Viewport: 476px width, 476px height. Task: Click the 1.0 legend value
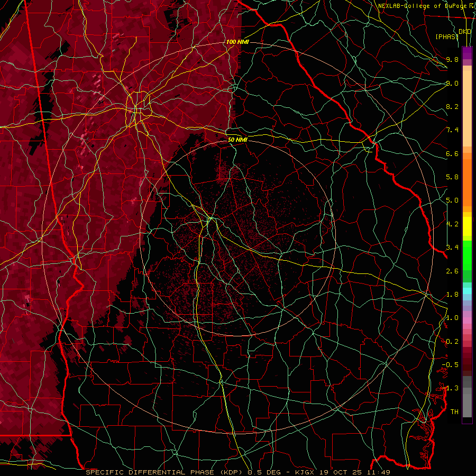click(452, 318)
